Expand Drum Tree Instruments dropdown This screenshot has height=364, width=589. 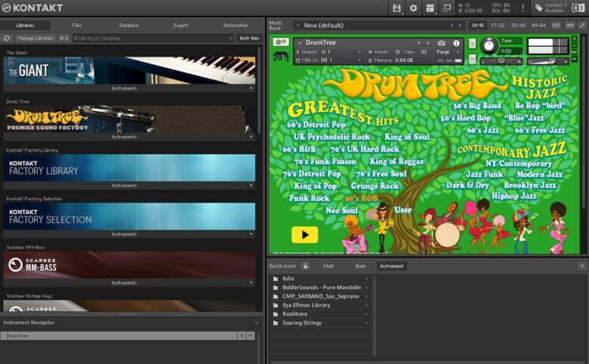pyautogui.click(x=251, y=137)
